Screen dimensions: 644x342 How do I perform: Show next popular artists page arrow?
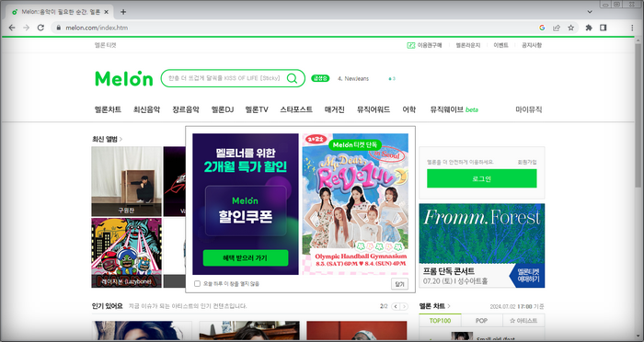(404, 306)
